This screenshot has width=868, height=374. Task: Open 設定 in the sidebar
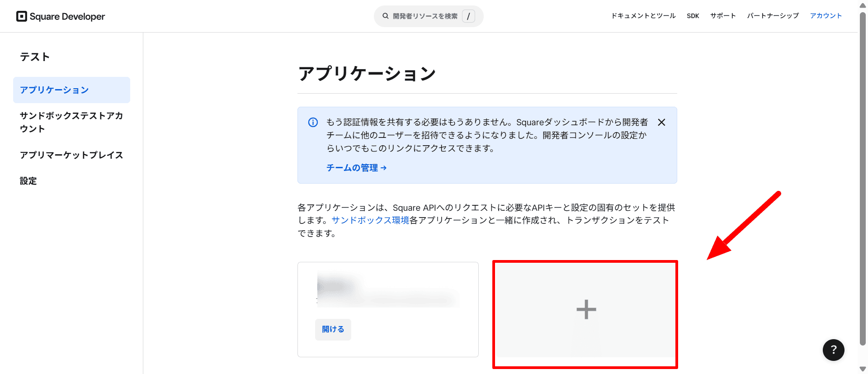coord(28,181)
